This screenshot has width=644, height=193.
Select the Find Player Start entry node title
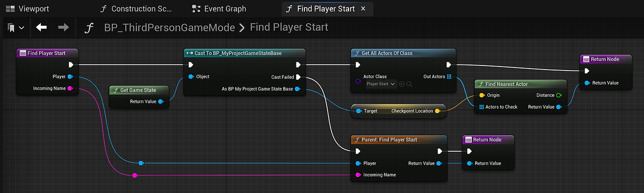pyautogui.click(x=46, y=53)
